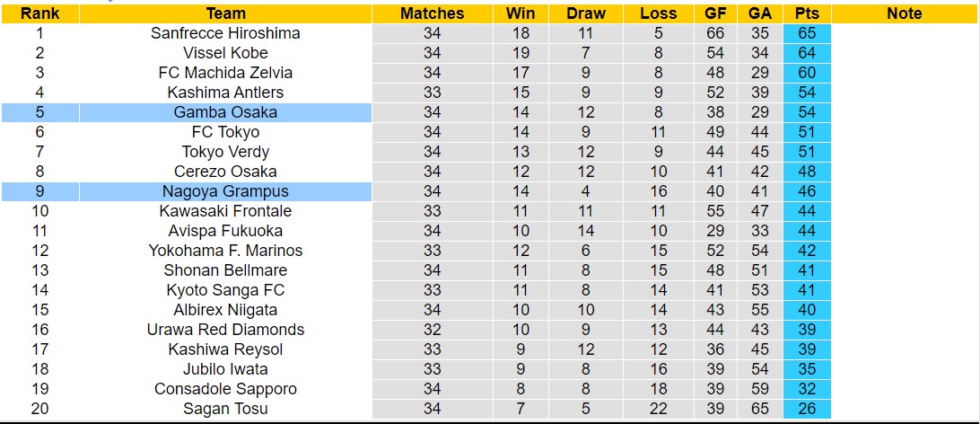Select the highlighted Nagoya Grampus row
Image resolution: width=980 pixels, height=424 pixels.
click(225, 191)
